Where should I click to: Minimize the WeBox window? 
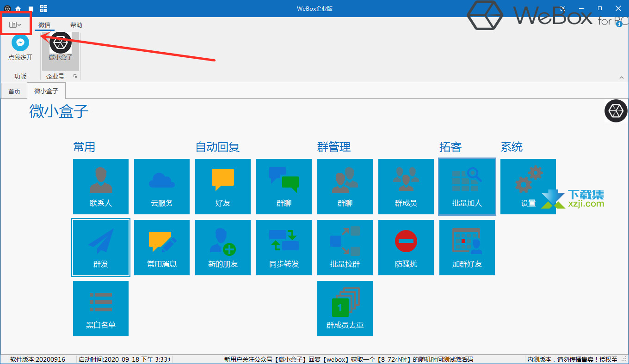[581, 8]
